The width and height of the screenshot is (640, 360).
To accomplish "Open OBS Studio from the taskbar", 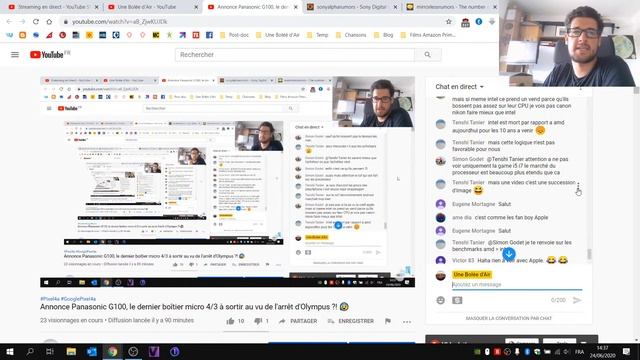I will (x=133, y=351).
